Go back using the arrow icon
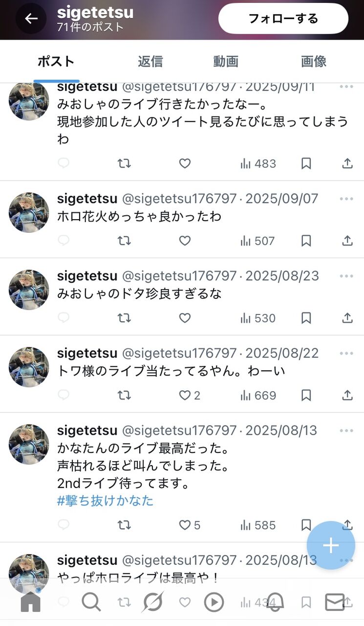The height and width of the screenshot is (626, 364). (x=31, y=19)
